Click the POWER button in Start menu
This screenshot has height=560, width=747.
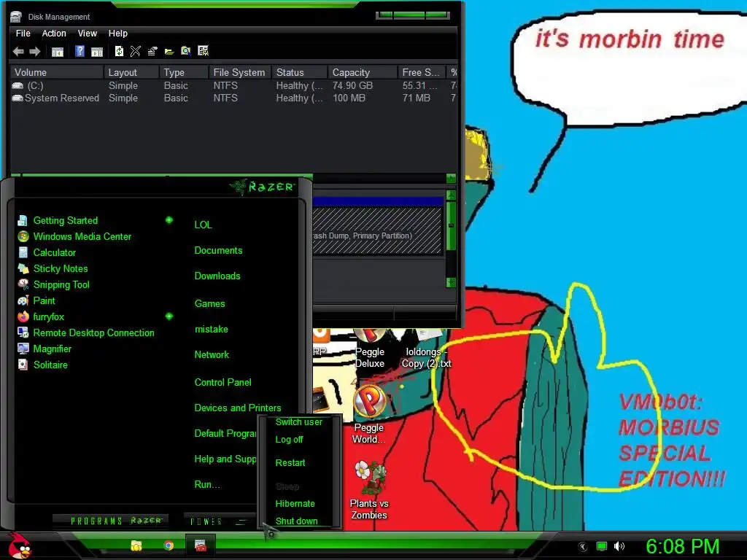[219, 521]
